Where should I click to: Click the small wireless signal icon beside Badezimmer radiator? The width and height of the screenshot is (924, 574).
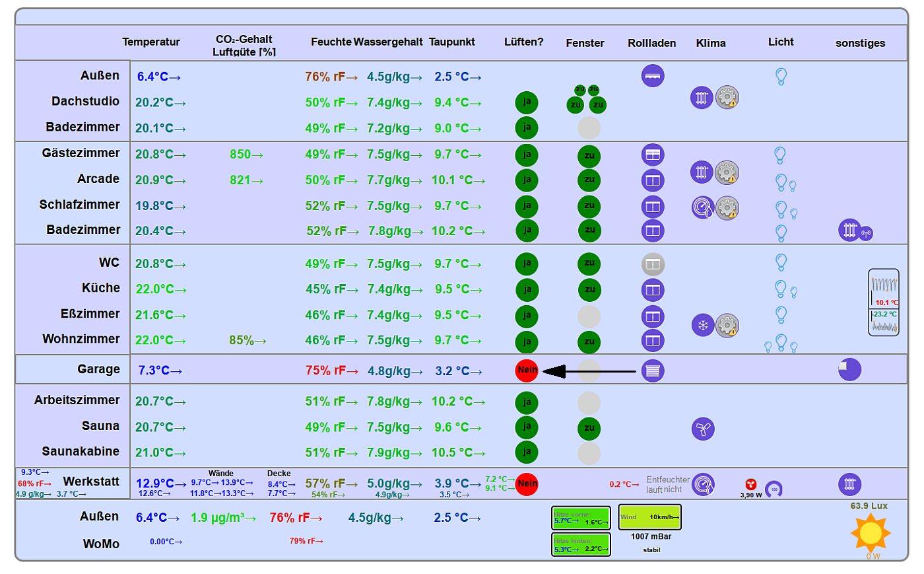point(866,233)
